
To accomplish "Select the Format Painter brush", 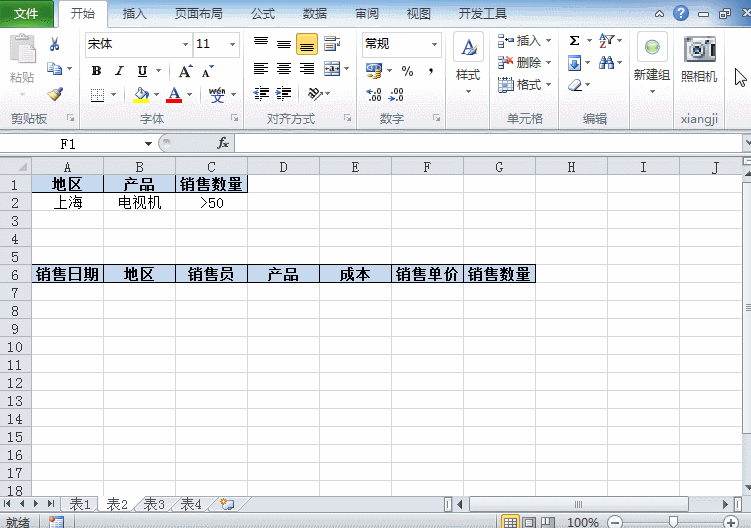I will coord(55,93).
